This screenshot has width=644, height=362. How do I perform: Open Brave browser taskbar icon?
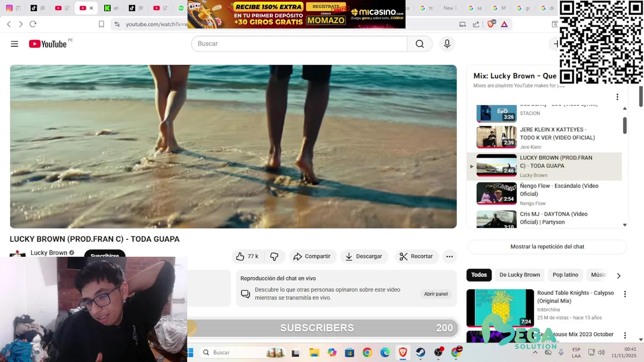click(403, 352)
